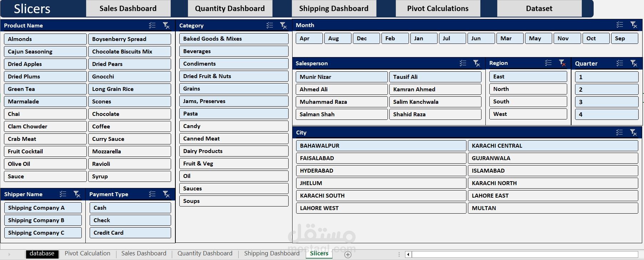Screen dimensions: 644x260
Task: Open the Sales Dashboard navigation button
Action: 128,9
